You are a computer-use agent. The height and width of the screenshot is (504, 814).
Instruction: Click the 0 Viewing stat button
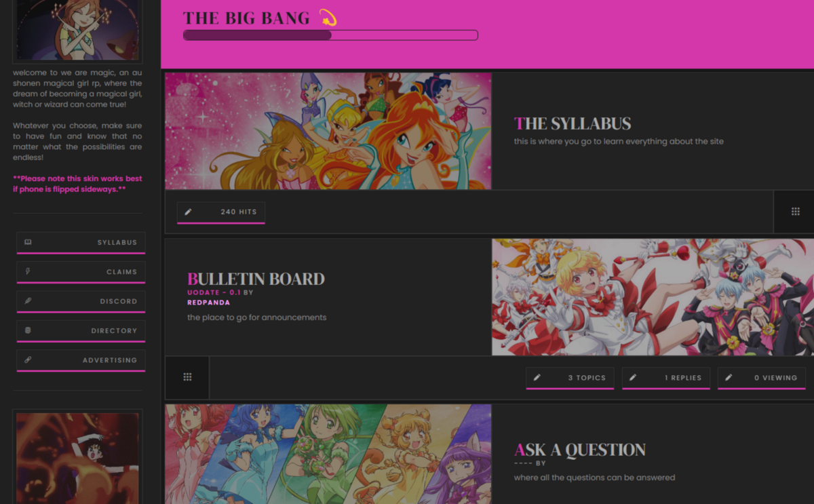point(762,378)
